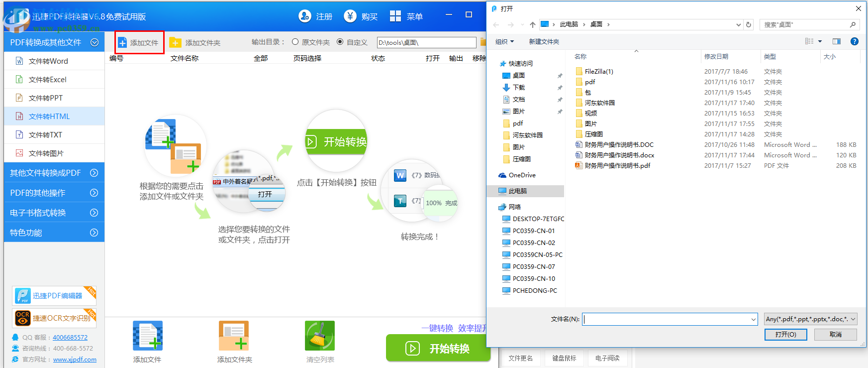Click the large 添加文件夹 icon at bottom

coord(234,336)
